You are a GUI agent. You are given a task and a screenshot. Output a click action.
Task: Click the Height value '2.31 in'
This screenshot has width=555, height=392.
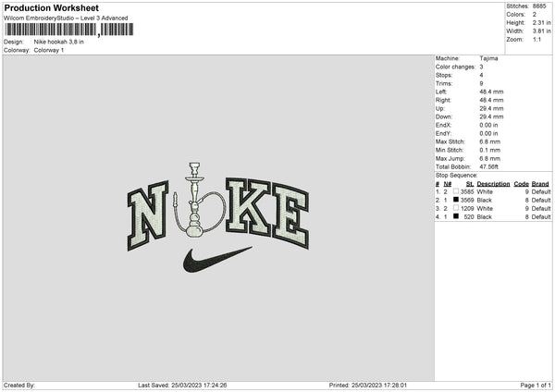541,22
